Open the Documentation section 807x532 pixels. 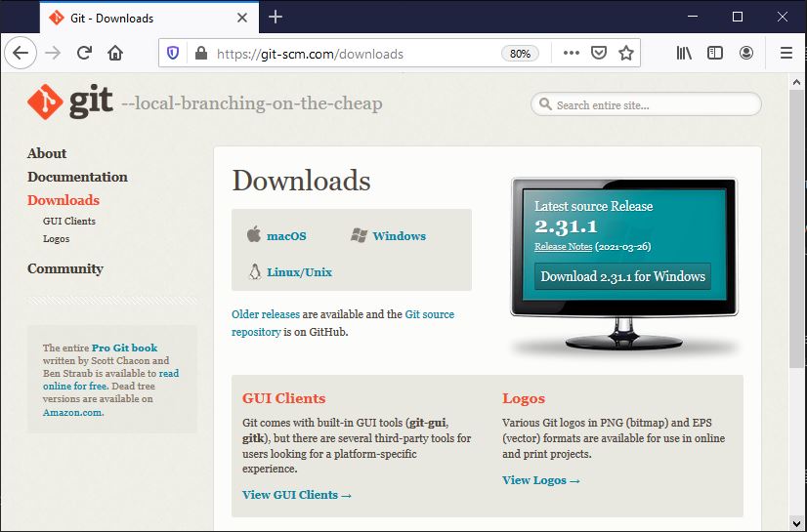click(77, 177)
